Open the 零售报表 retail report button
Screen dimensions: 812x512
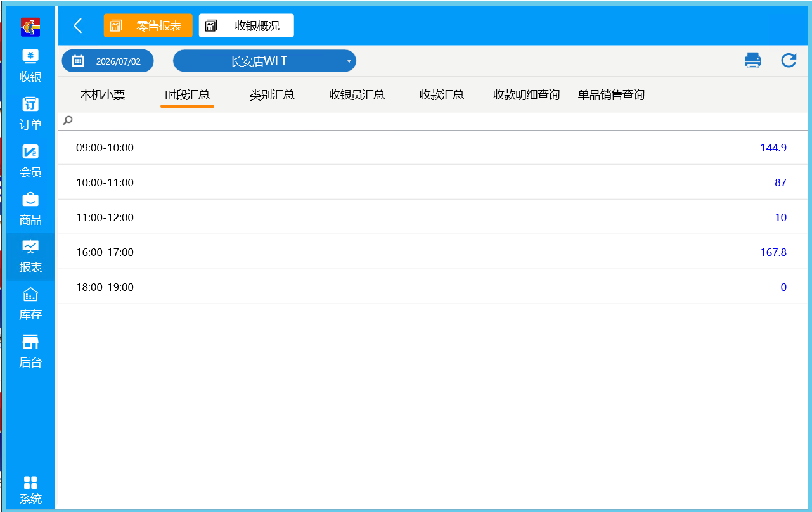coord(148,25)
